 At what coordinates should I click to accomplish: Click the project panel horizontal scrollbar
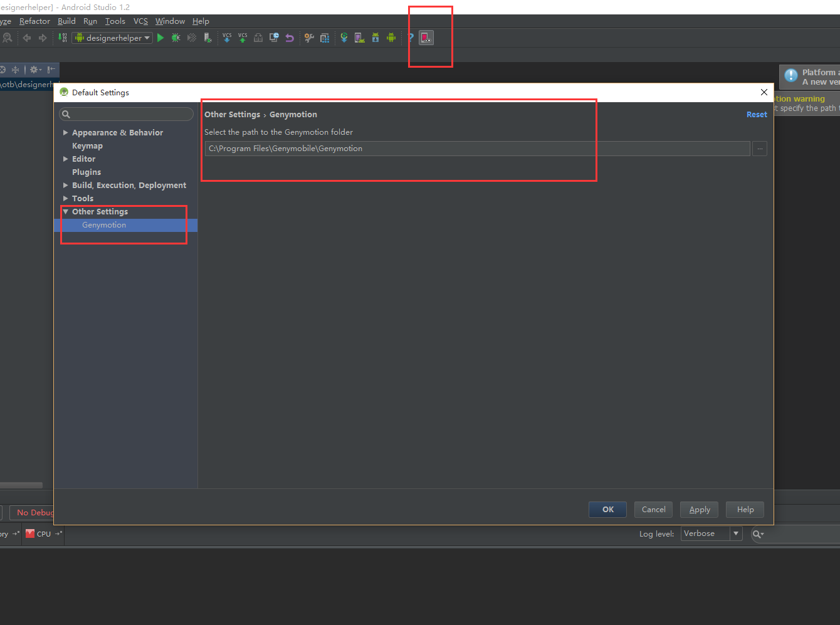pyautogui.click(x=21, y=485)
